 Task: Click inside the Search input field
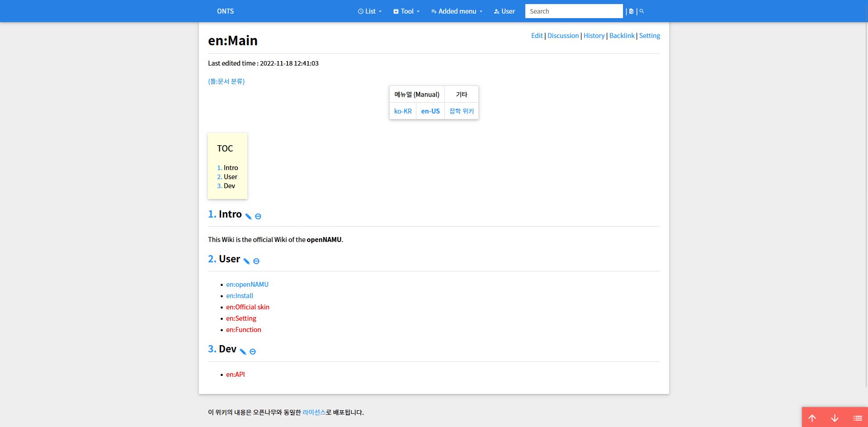point(574,11)
